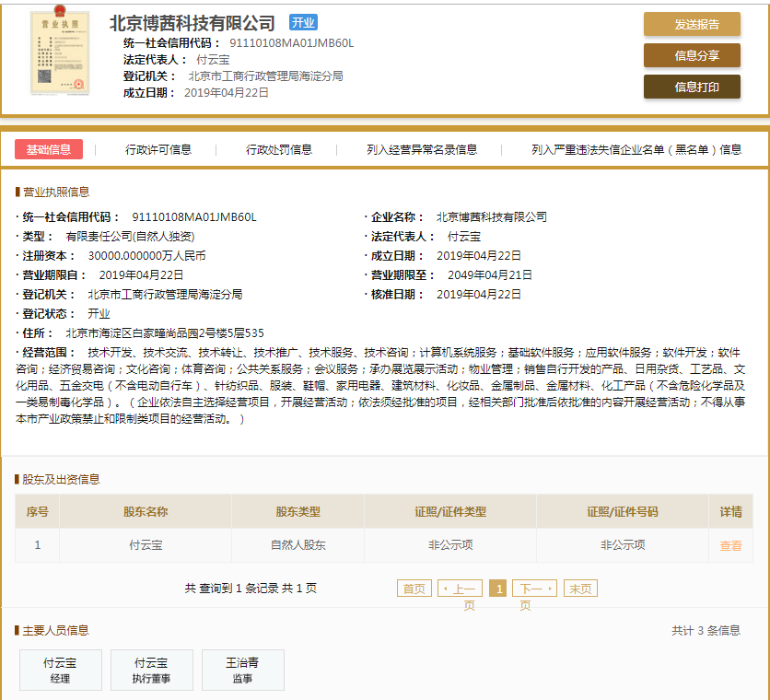Open the 行政处罚信息 tab

279,149
